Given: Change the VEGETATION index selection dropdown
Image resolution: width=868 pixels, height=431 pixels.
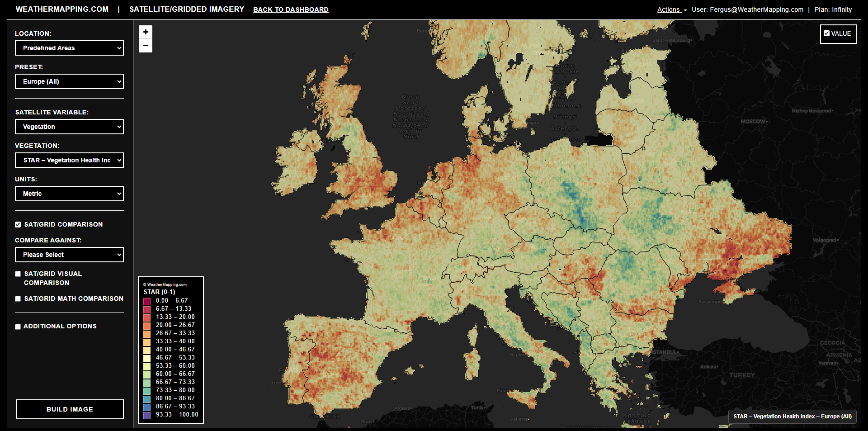Looking at the screenshot, I should 69,160.
